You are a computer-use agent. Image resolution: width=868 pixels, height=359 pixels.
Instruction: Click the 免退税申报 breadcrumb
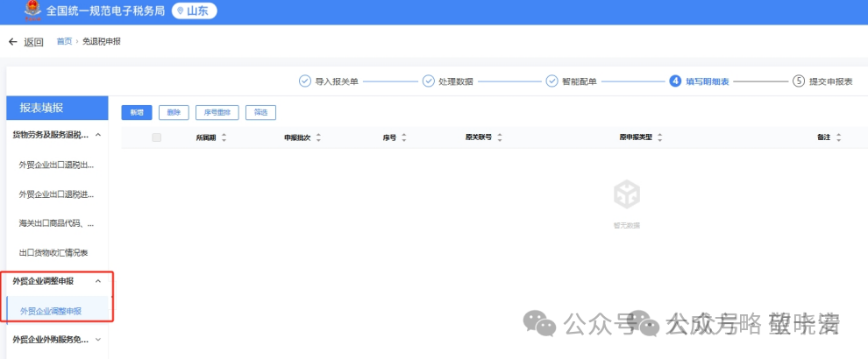102,41
